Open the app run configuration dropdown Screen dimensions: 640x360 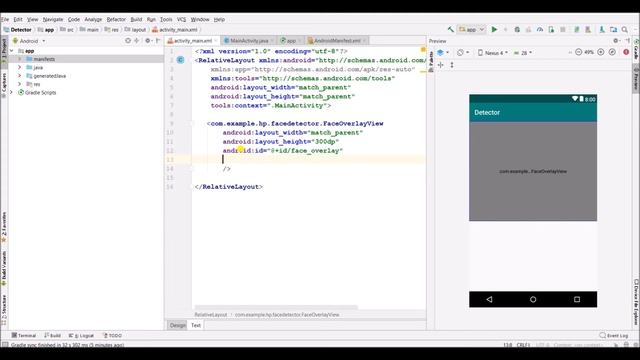pyautogui.click(x=472, y=29)
